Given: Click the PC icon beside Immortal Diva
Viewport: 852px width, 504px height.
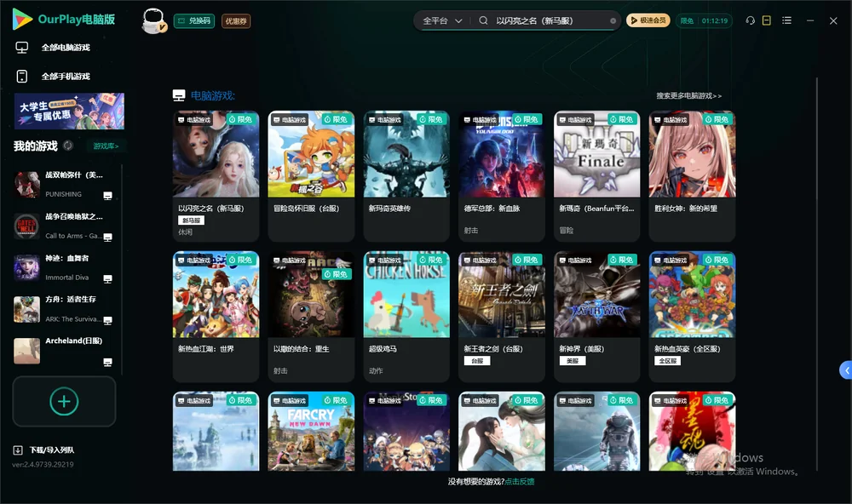Looking at the screenshot, I should click(x=107, y=279).
